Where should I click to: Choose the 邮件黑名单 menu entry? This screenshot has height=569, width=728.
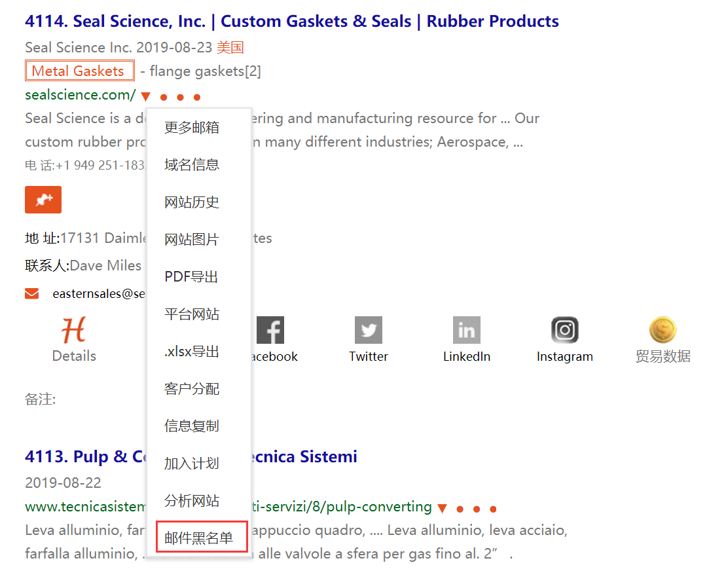point(202,537)
